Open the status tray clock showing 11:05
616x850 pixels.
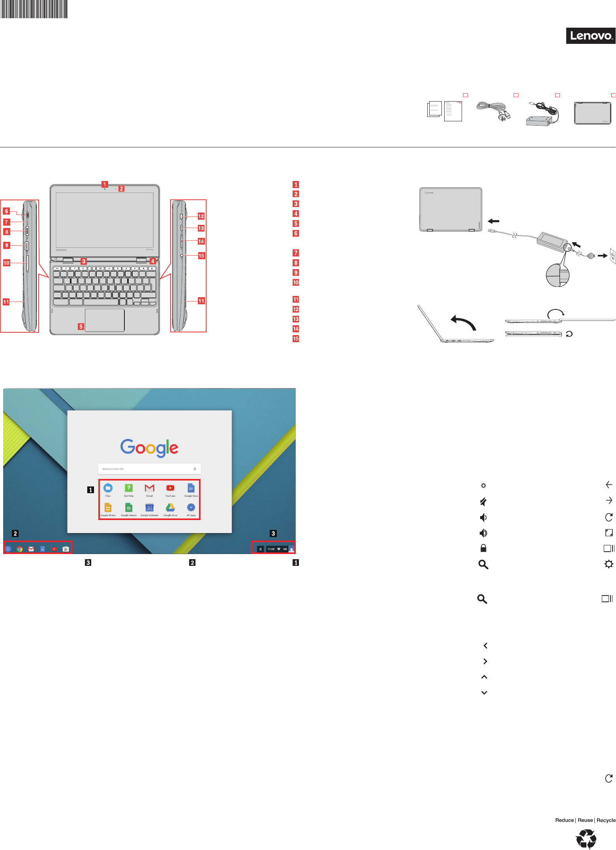[x=271, y=549]
